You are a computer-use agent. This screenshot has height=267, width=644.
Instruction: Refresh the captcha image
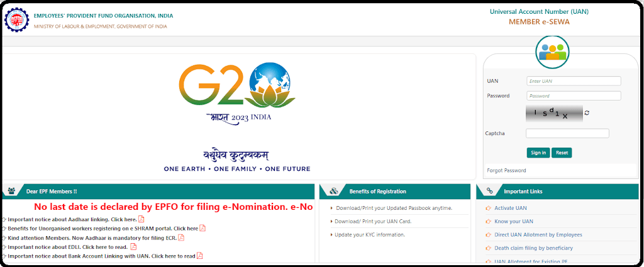point(587,113)
